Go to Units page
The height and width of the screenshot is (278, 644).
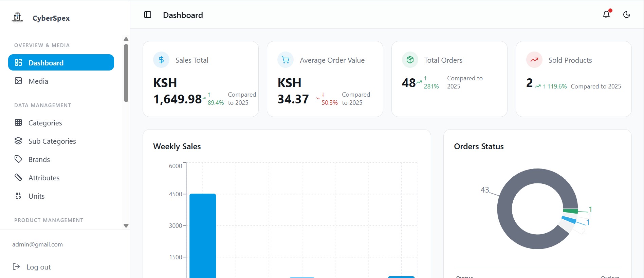(61, 196)
